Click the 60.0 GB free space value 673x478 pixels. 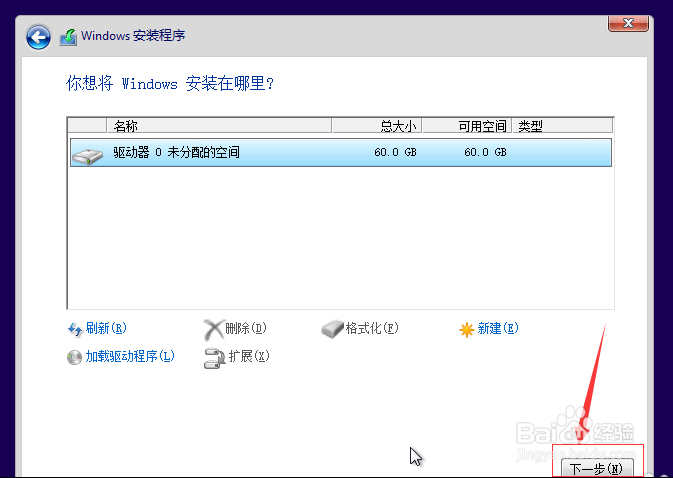pos(485,152)
